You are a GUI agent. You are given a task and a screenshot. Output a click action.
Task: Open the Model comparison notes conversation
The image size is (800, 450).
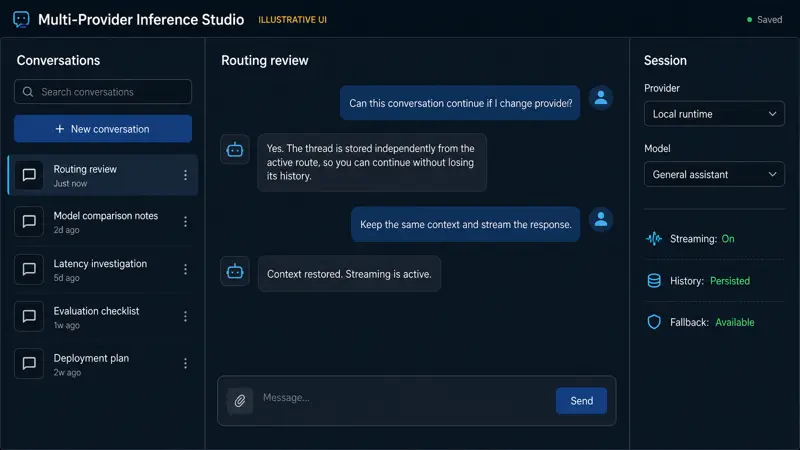point(103,221)
